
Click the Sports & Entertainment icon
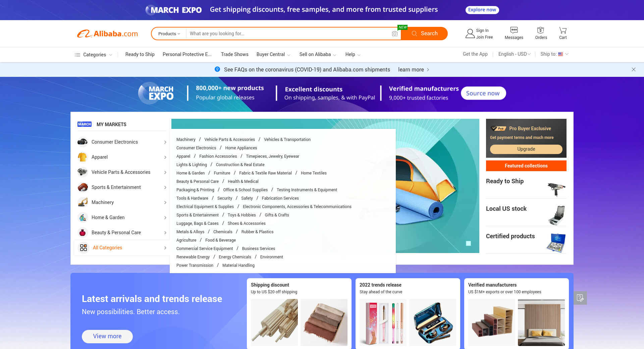(83, 187)
